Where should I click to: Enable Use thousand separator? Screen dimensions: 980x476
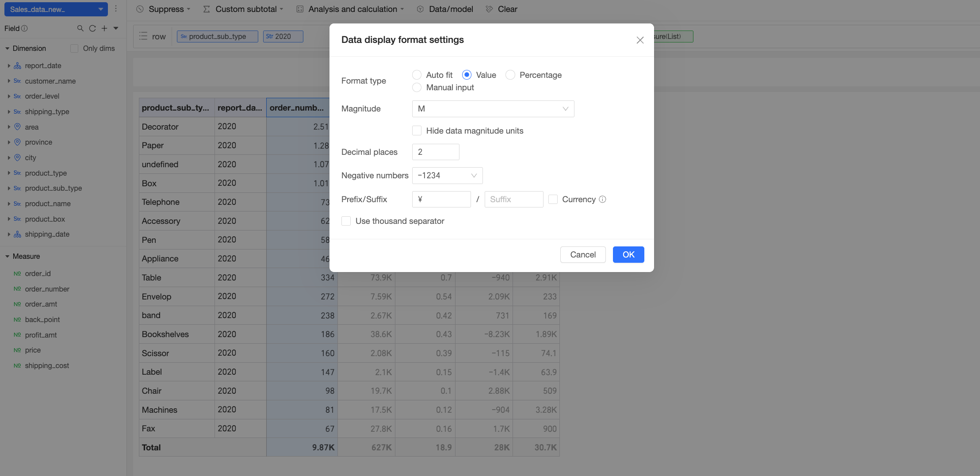pos(346,221)
